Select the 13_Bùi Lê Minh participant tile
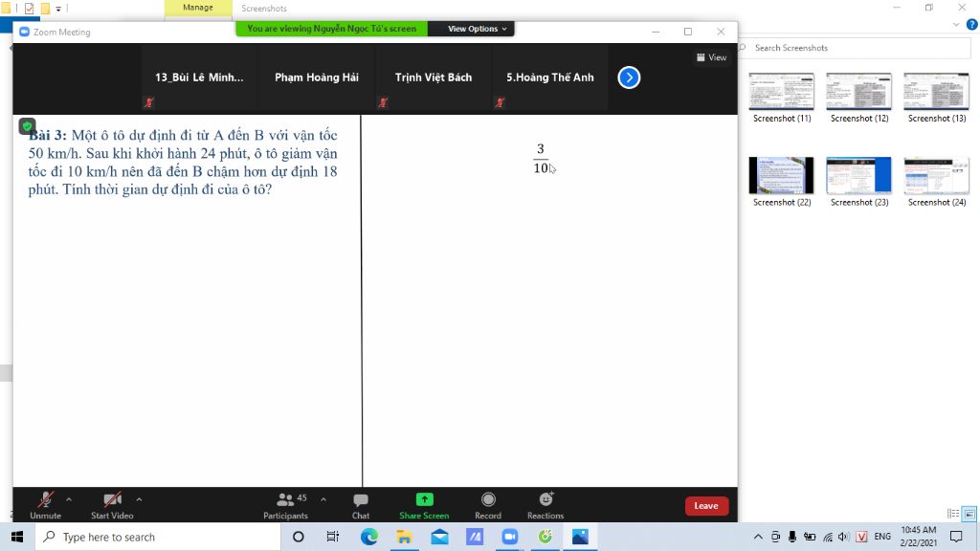 [199, 77]
